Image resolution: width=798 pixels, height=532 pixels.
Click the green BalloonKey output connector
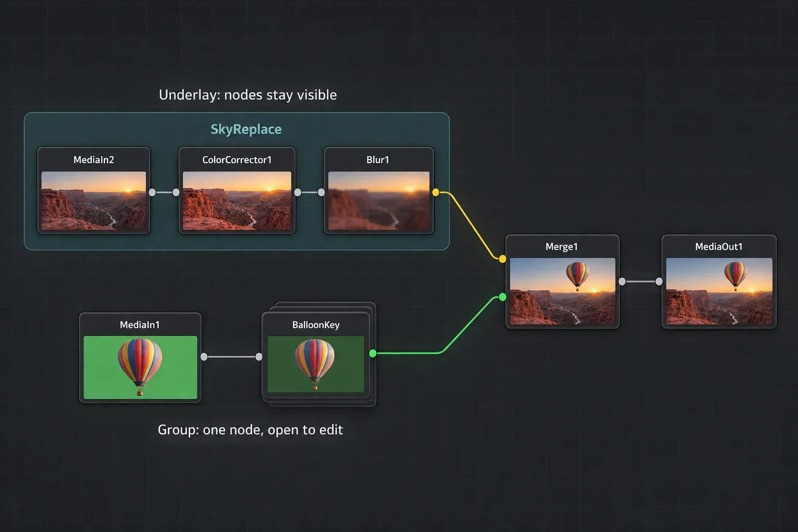coord(373,353)
